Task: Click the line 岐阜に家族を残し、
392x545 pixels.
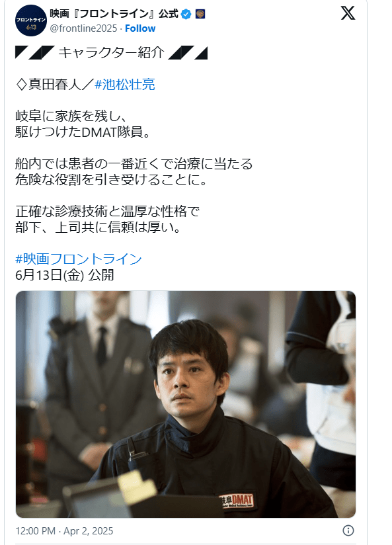Action: pyautogui.click(x=72, y=116)
